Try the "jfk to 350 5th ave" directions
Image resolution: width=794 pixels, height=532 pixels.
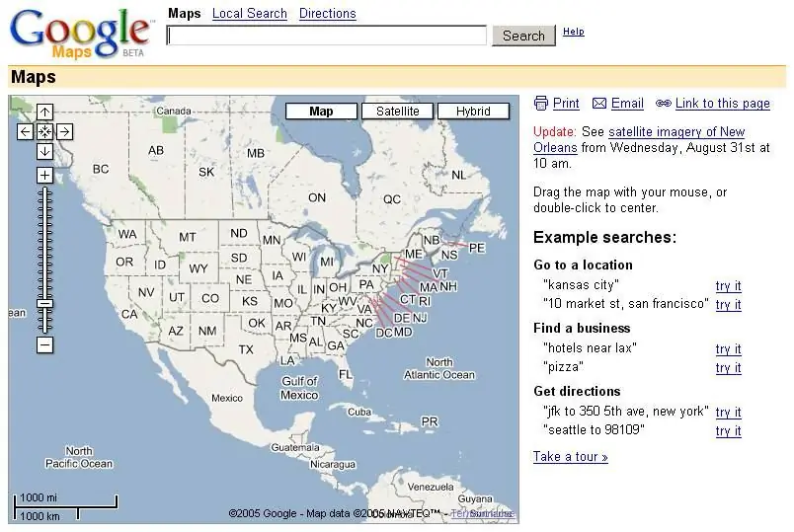[728, 413]
